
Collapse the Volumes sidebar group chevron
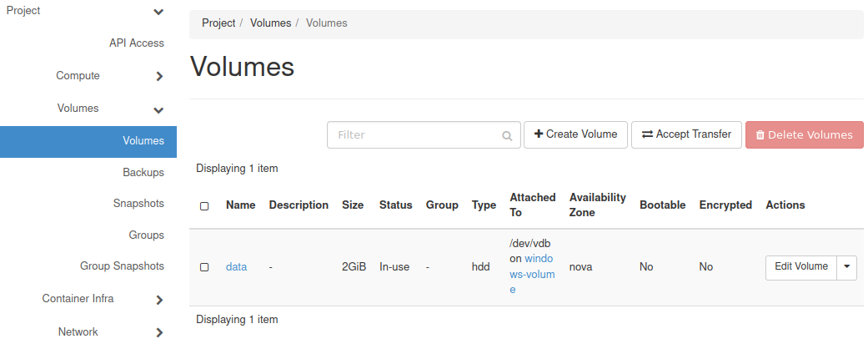[158, 109]
